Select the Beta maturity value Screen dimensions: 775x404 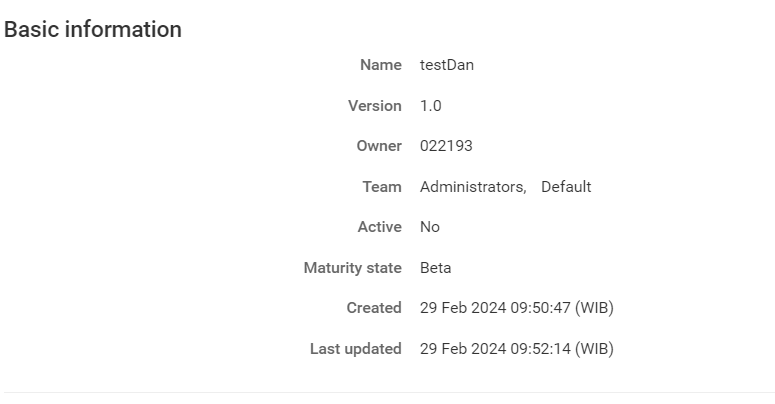pos(436,268)
